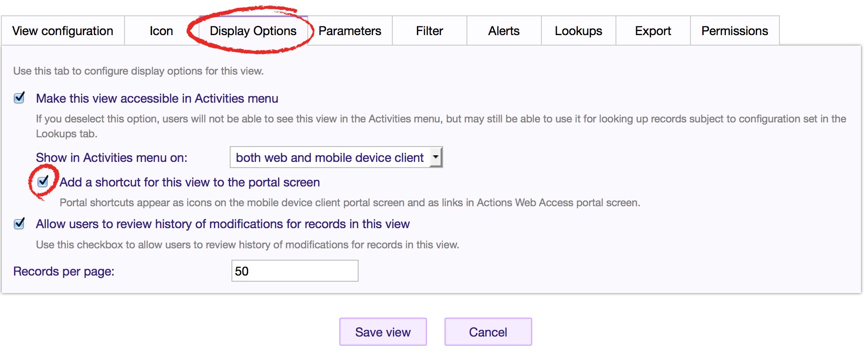The image size is (868, 351).
Task: Click the Save view button
Action: (x=383, y=332)
